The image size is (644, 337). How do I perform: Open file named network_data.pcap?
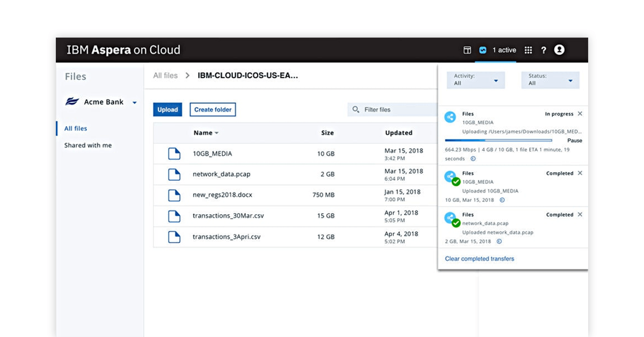(222, 174)
